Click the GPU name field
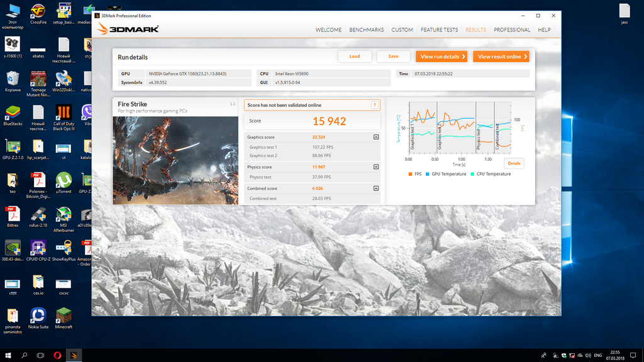Image resolution: width=644 pixels, height=362 pixels. 198,74
